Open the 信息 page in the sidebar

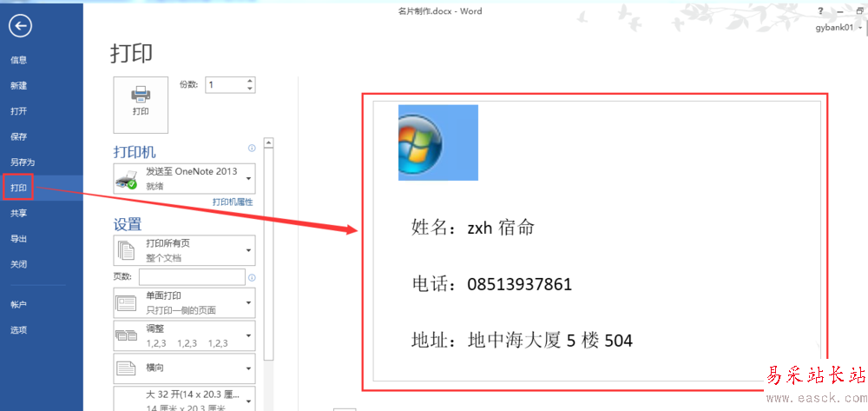(x=19, y=60)
